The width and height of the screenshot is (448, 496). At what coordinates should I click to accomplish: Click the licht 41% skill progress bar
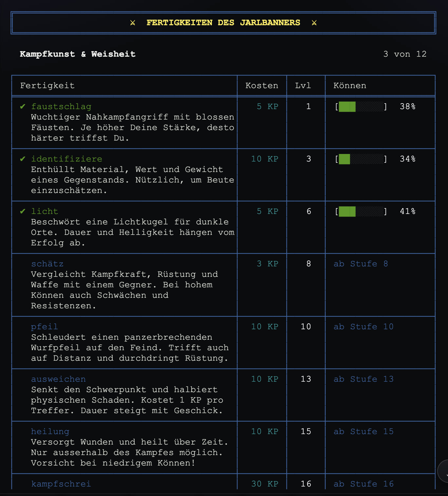(361, 211)
